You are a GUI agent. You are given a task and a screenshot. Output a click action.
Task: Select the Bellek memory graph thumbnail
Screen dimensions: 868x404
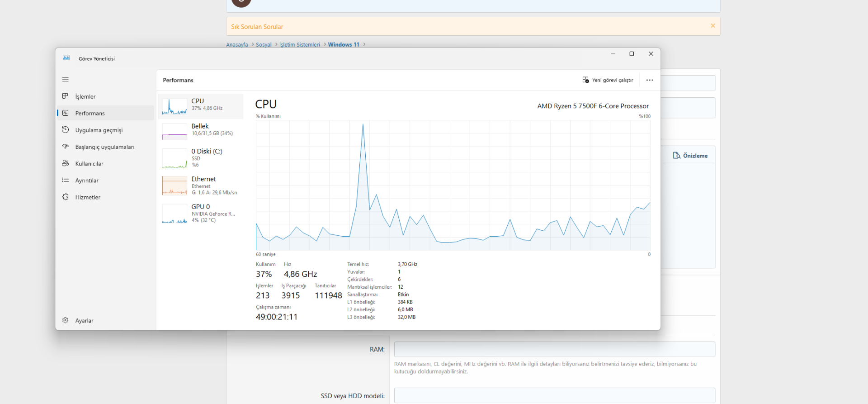click(175, 132)
